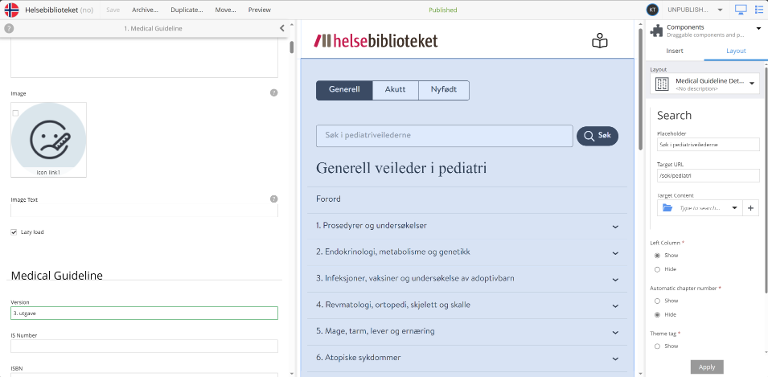The width and height of the screenshot is (768, 377).
Task: Click the Version input field
Action: (144, 313)
